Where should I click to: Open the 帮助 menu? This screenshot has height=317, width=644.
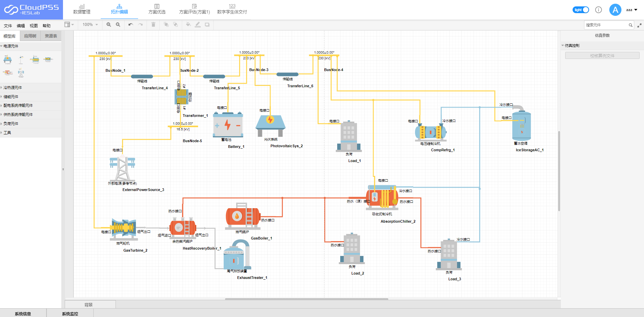[x=46, y=26]
